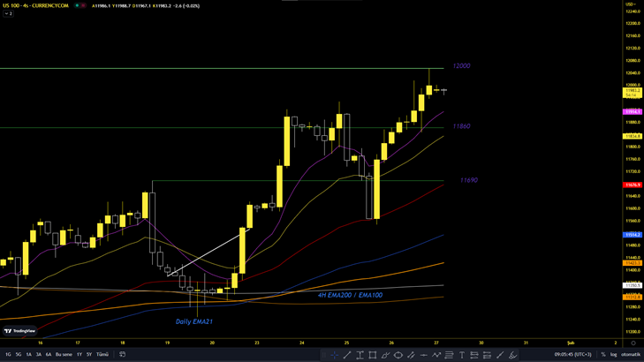Set range to 6A

(49, 354)
